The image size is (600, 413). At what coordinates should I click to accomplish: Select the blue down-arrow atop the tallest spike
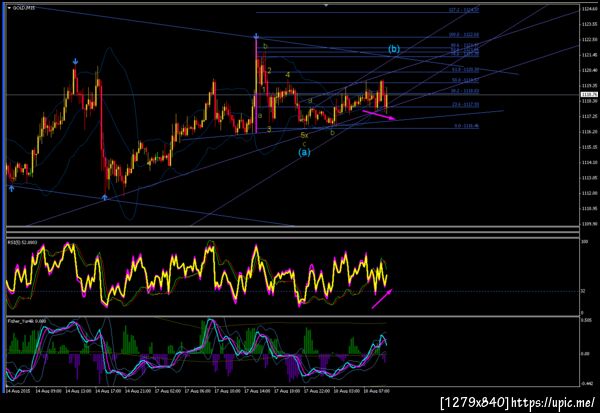[256, 37]
